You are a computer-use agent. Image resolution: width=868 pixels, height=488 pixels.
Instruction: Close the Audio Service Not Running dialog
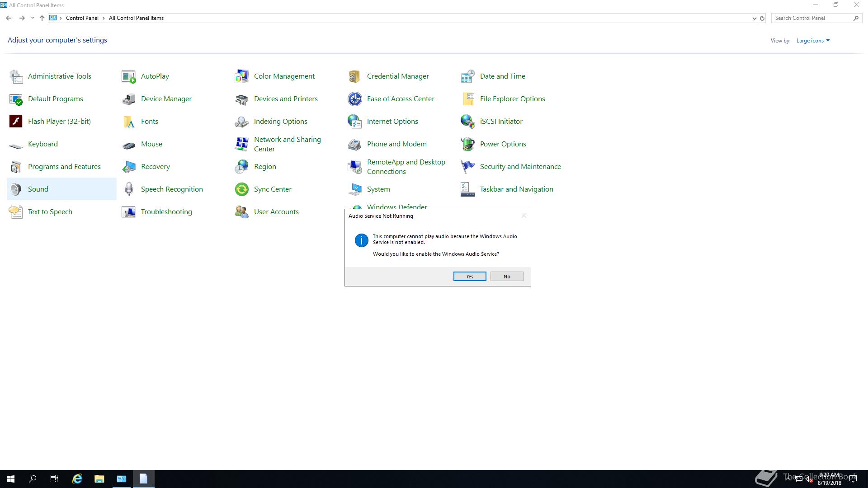(x=524, y=216)
